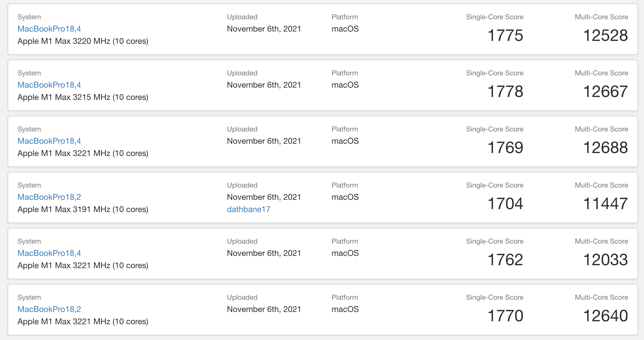Open the MacBookPro18,4 result with single-core 1778
This screenshot has height=340, width=644.
pyautogui.click(x=49, y=85)
